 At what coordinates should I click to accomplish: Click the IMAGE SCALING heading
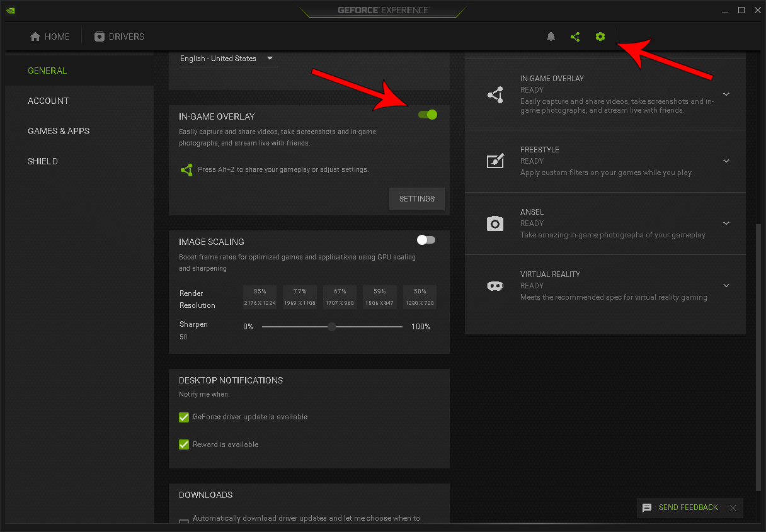(x=212, y=242)
